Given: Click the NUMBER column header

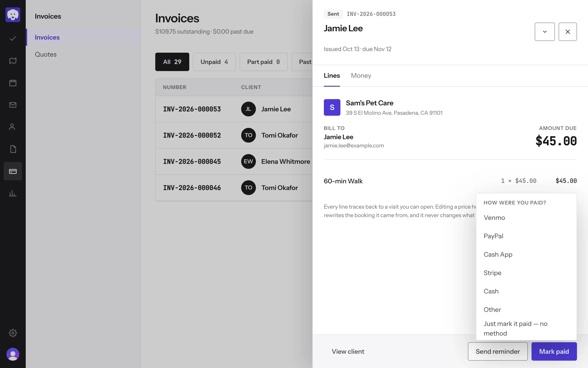Looking at the screenshot, I should [175, 87].
